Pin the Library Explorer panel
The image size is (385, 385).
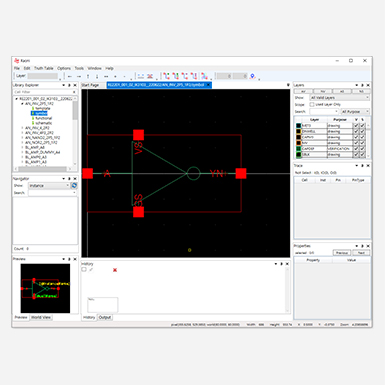(x=69, y=85)
